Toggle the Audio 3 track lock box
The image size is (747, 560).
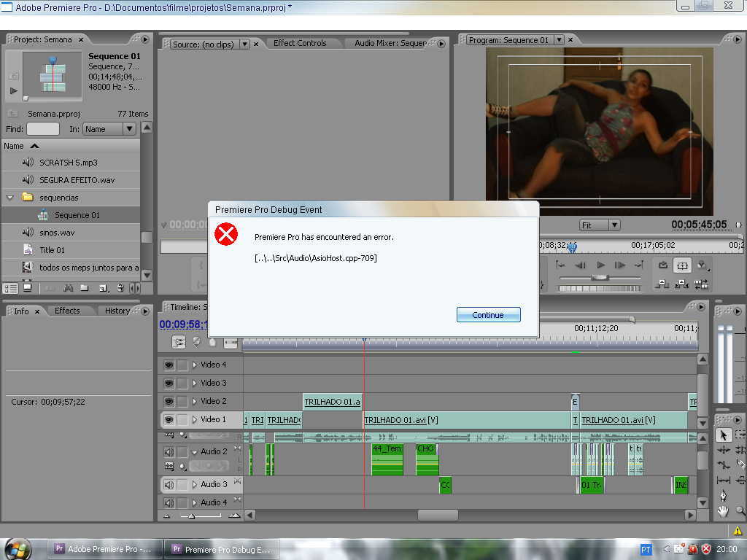(182, 484)
